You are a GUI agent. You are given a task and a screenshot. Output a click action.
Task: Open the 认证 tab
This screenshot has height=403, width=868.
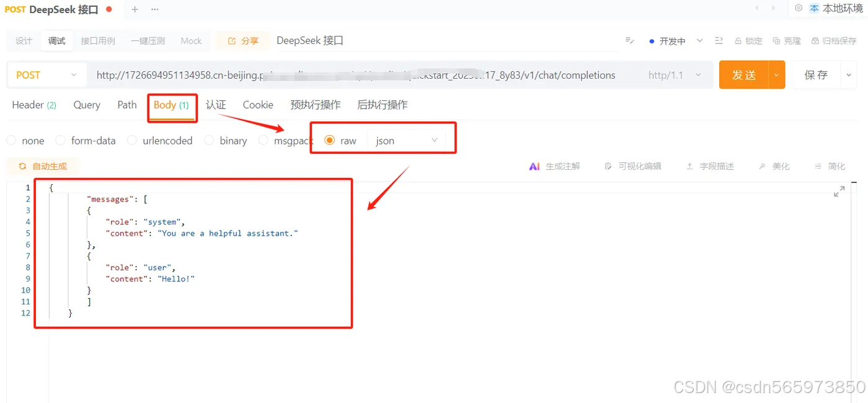216,105
